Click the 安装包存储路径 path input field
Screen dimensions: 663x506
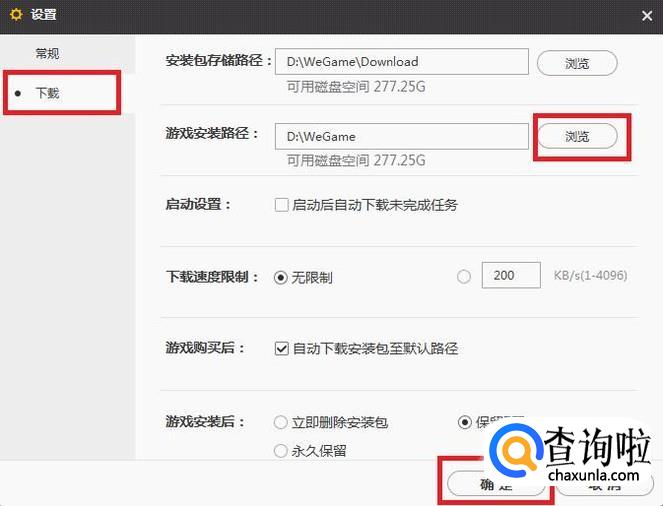402,62
